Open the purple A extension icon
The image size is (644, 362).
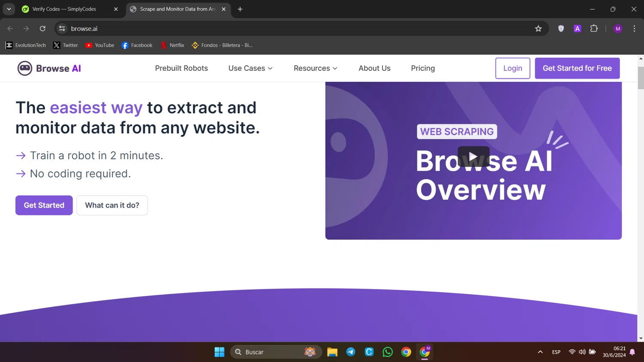pos(577,29)
